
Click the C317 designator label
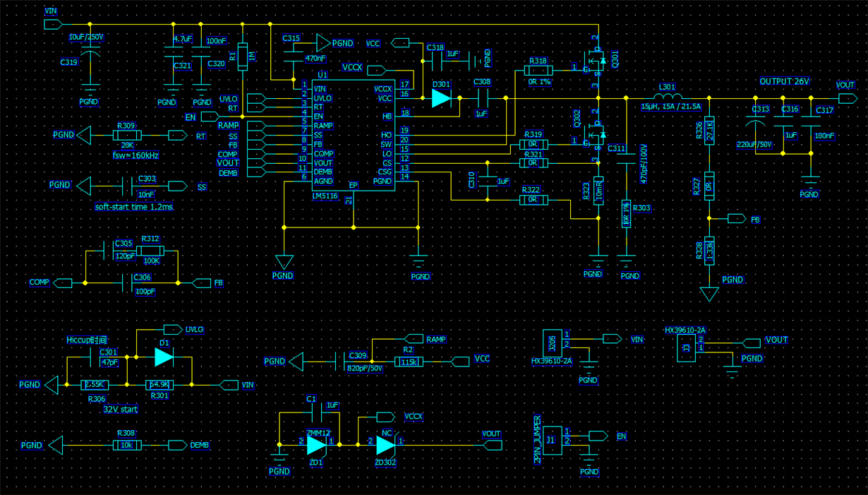point(824,110)
